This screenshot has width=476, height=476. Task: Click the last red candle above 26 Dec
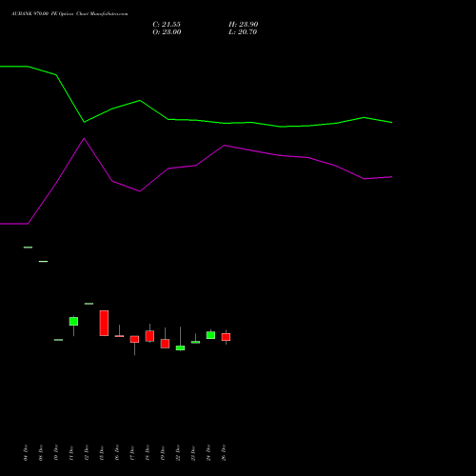point(226,337)
